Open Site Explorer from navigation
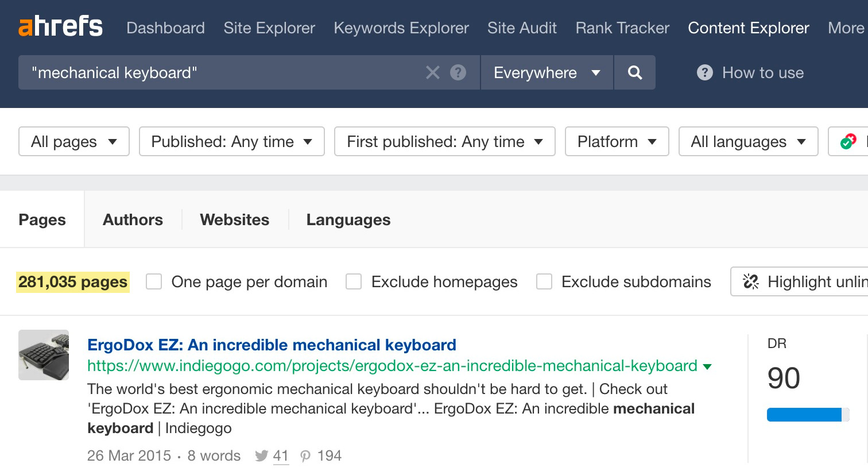The image size is (868, 475). [269, 28]
